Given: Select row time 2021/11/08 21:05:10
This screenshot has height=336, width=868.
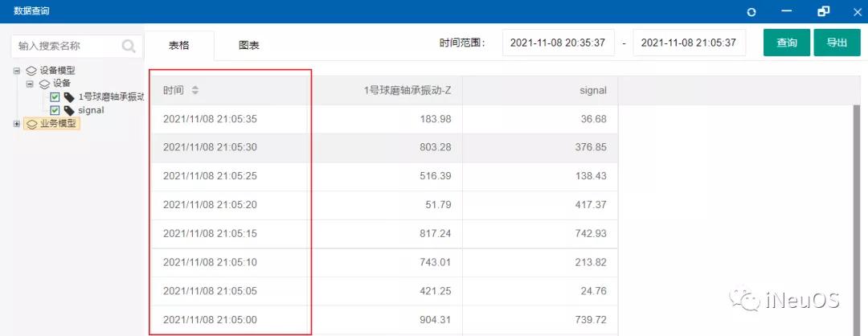Looking at the screenshot, I should [210, 263].
